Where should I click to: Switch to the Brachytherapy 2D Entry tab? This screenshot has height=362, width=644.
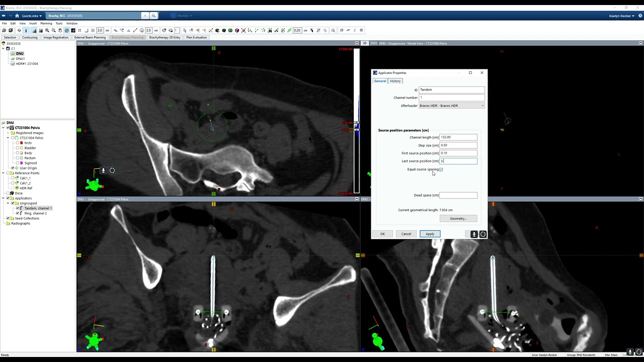point(165,37)
